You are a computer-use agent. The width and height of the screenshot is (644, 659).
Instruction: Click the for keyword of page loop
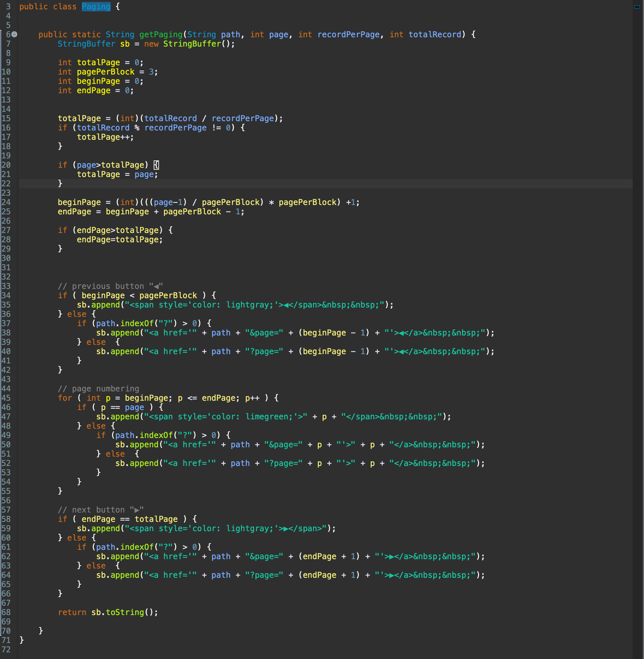point(65,398)
